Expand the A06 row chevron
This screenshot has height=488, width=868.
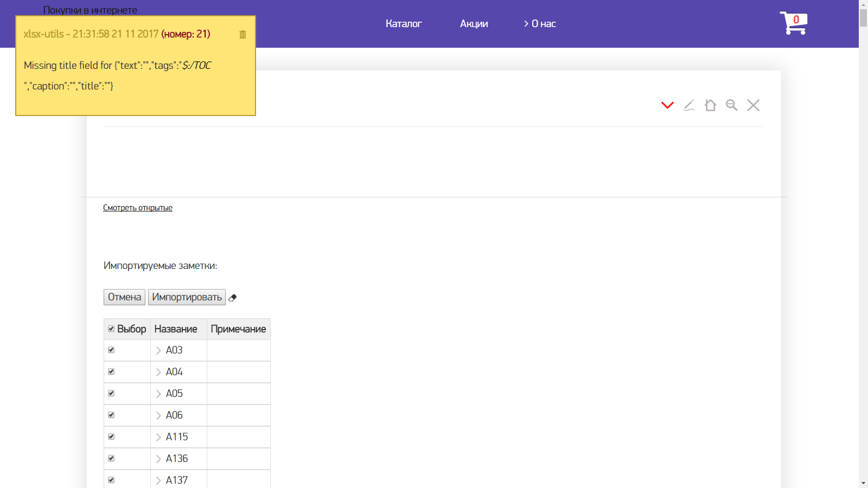[x=158, y=415]
